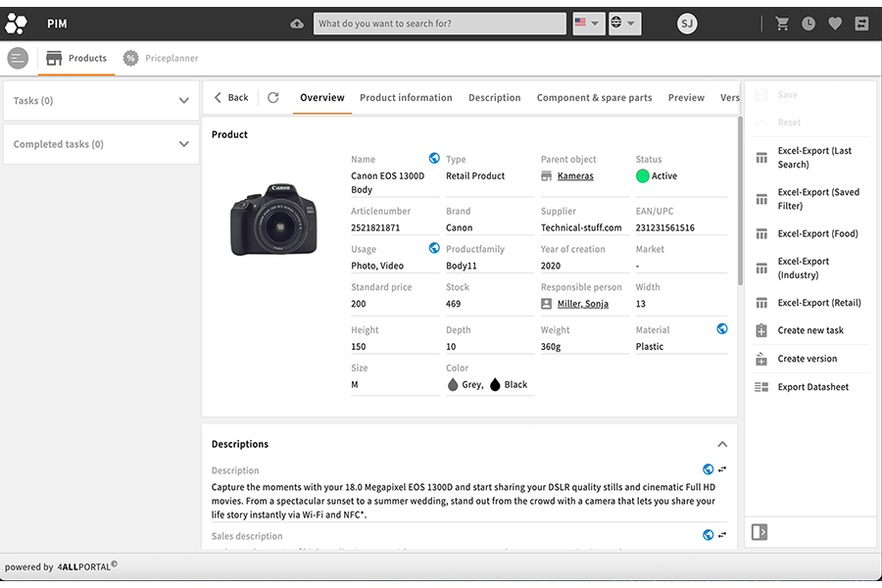Click the Products store icon
Screen dimensions: 882x588
tap(54, 58)
